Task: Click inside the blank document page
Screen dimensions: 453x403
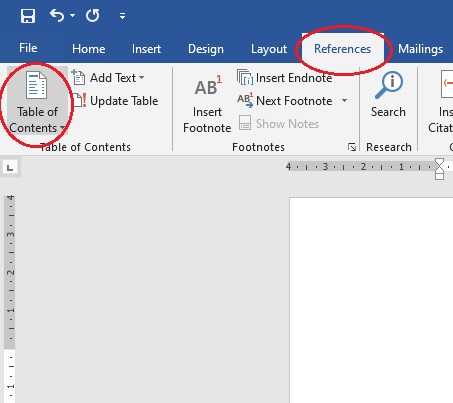Action: pyautogui.click(x=371, y=300)
